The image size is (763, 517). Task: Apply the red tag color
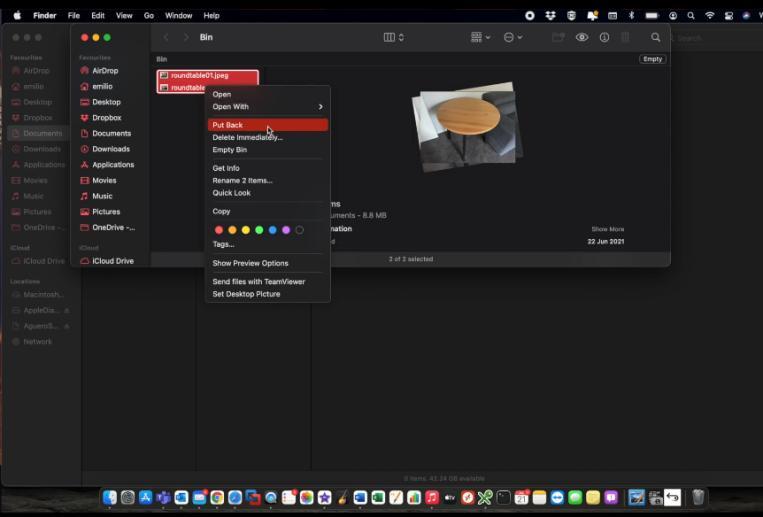pyautogui.click(x=219, y=230)
